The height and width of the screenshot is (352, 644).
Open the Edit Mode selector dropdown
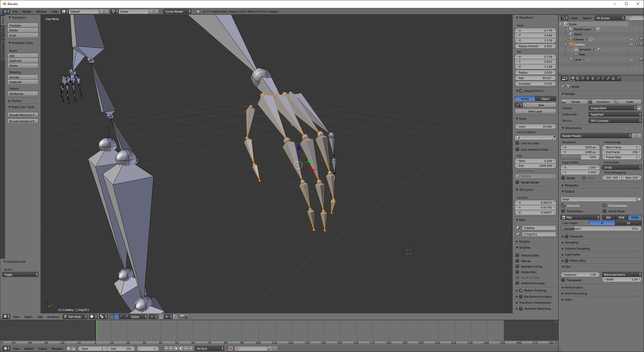click(x=75, y=317)
